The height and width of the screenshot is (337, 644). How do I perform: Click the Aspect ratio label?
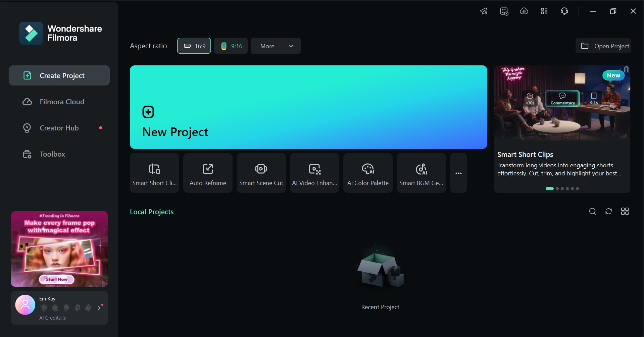point(149,46)
